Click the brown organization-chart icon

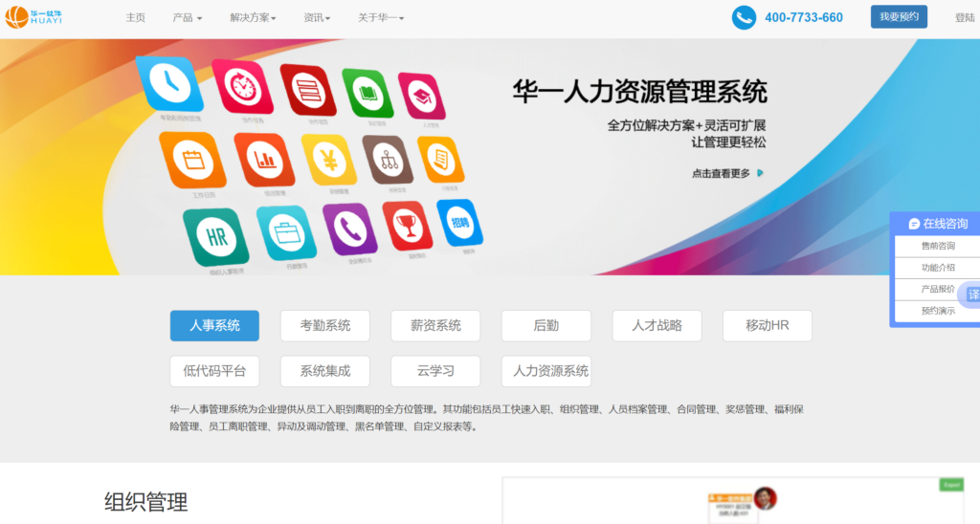pyautogui.click(x=389, y=161)
